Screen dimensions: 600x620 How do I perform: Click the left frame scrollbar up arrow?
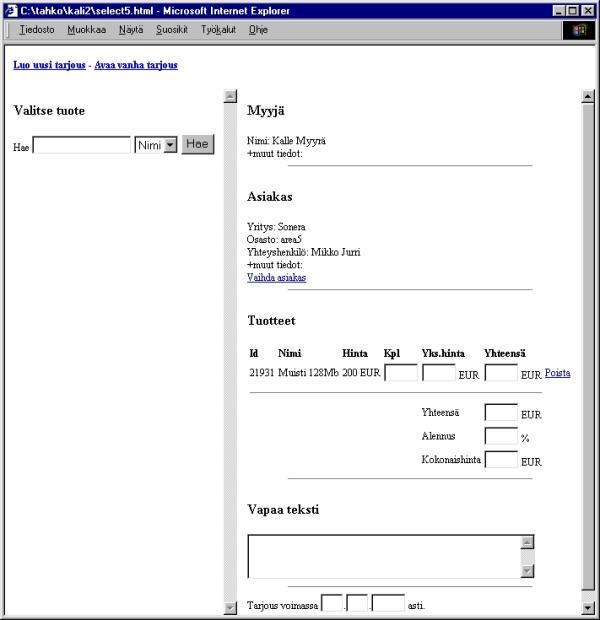point(230,96)
